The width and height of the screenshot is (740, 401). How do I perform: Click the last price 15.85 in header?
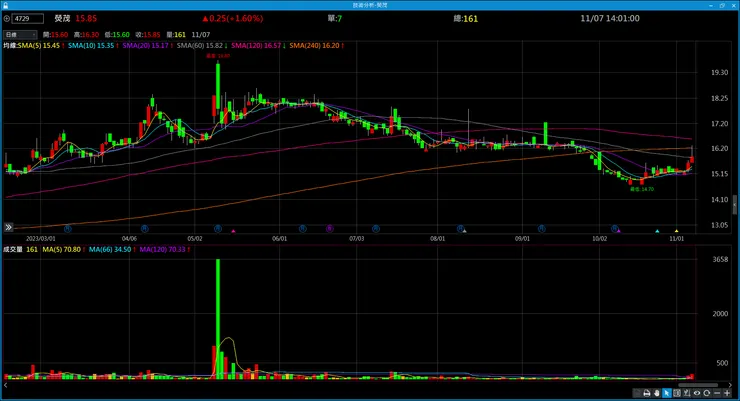coord(86,19)
